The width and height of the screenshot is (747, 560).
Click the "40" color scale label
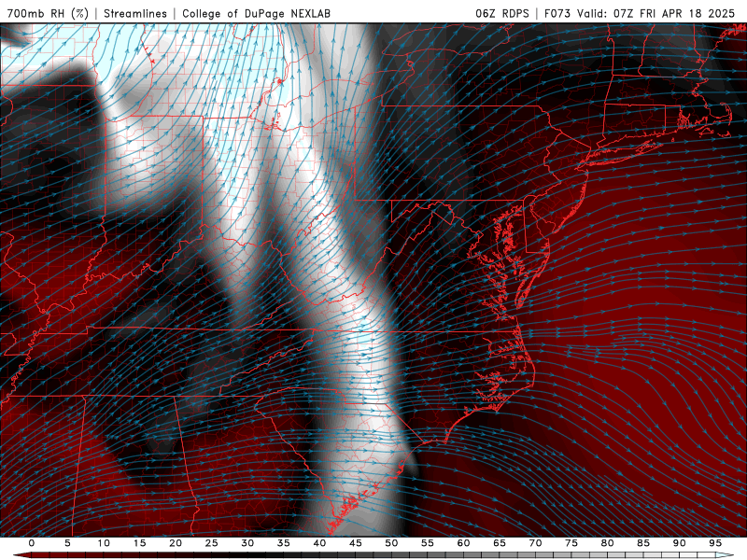[319, 543]
